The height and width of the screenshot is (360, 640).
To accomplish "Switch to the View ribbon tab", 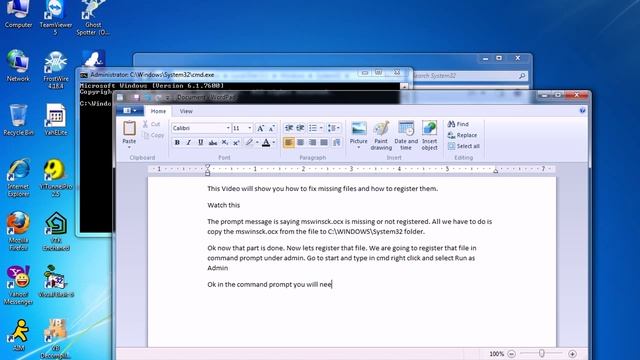I will point(186,111).
